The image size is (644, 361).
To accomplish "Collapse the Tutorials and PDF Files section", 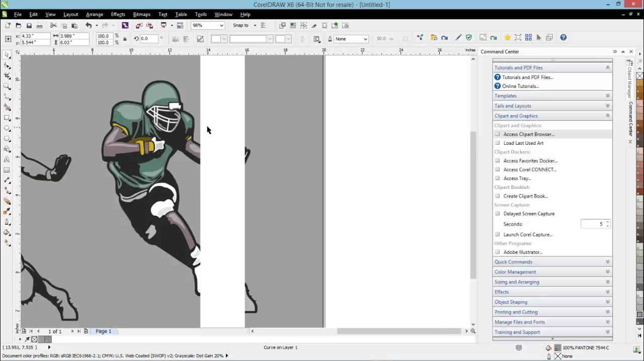I will (552, 67).
